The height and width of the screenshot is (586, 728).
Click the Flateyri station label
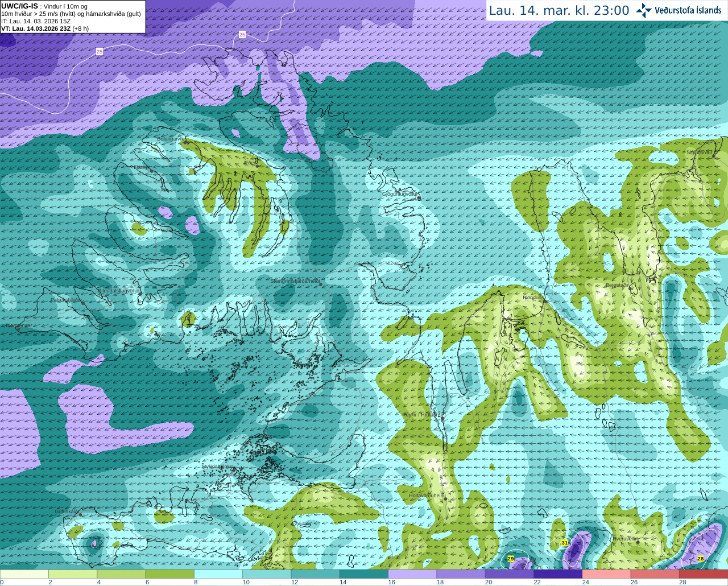[142, 167]
